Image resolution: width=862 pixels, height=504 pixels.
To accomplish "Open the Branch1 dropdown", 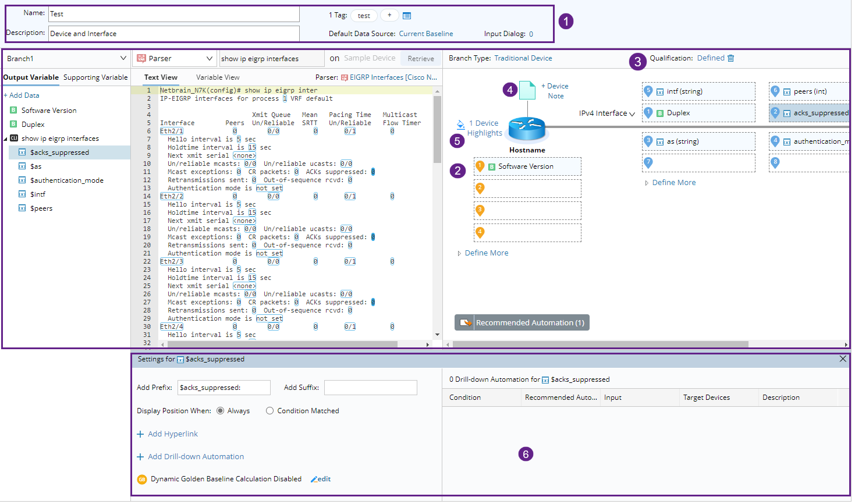I will [x=122, y=58].
